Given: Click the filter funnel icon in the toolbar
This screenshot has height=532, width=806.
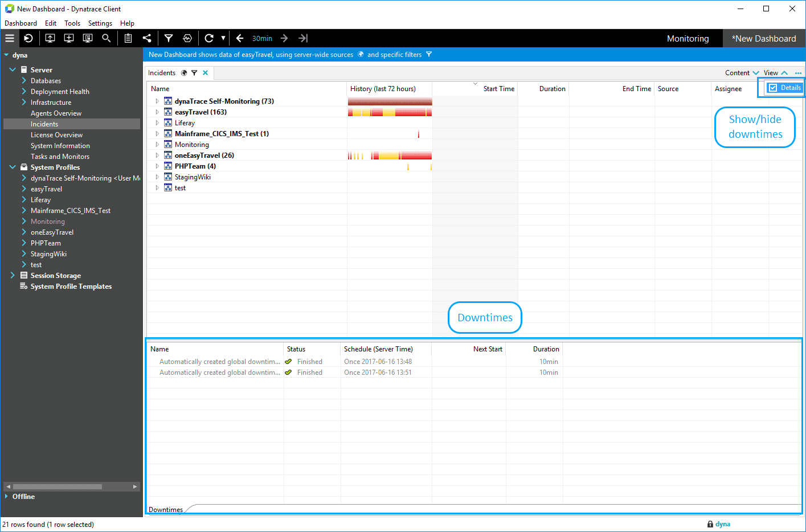Looking at the screenshot, I should 169,38.
